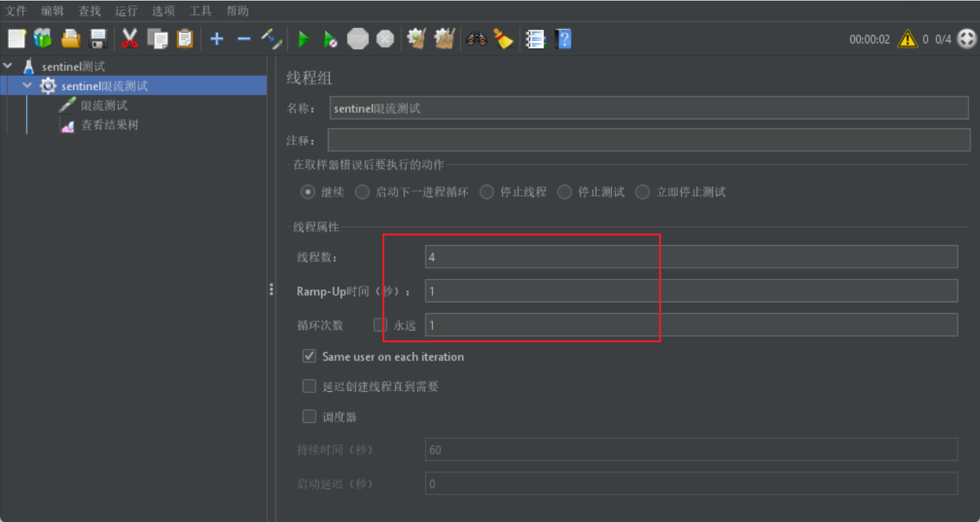The width and height of the screenshot is (980, 522).
Task: Toggle enable/disable element icon
Action: click(272, 39)
